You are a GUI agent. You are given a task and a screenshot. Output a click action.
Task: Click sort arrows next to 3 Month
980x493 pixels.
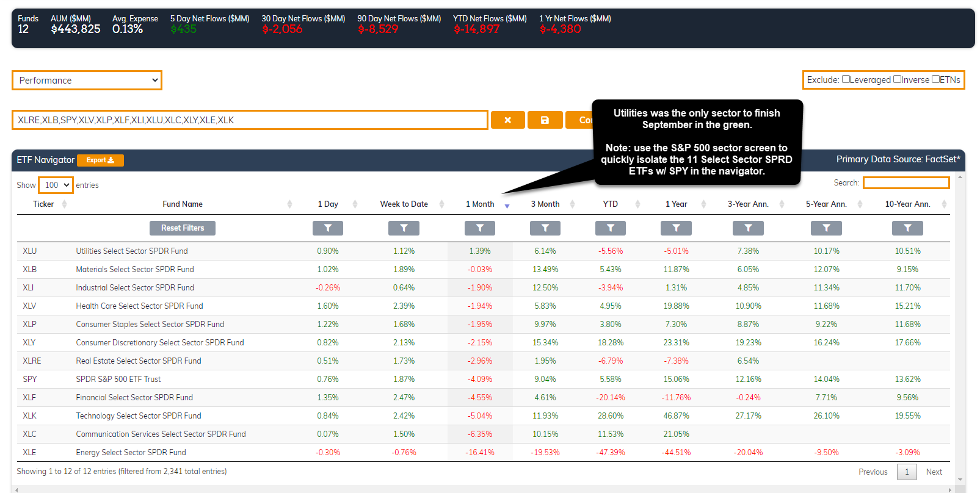[x=572, y=204]
